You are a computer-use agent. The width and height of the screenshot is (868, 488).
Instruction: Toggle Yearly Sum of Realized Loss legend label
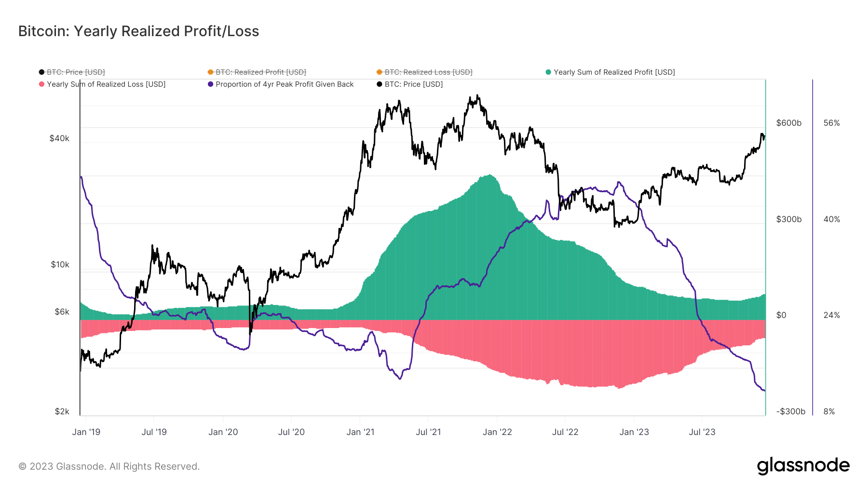(x=106, y=84)
